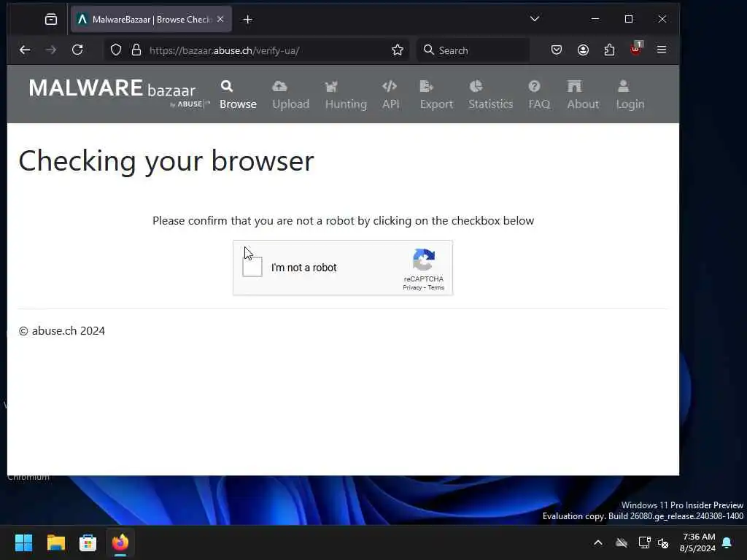Click the MALWARE bazaar logo
Viewport: 747px width, 560px height.
pos(117,92)
